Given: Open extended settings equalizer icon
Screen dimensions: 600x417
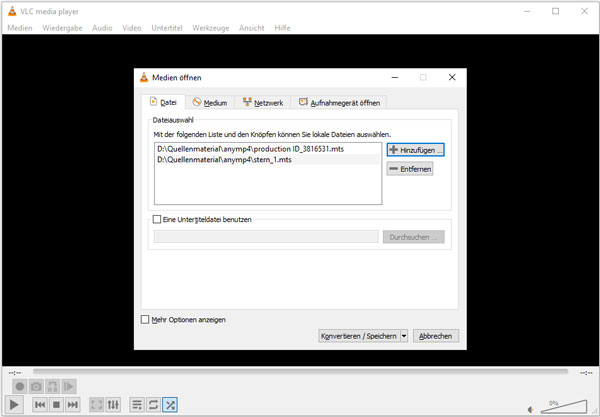Looking at the screenshot, I should click(113, 404).
